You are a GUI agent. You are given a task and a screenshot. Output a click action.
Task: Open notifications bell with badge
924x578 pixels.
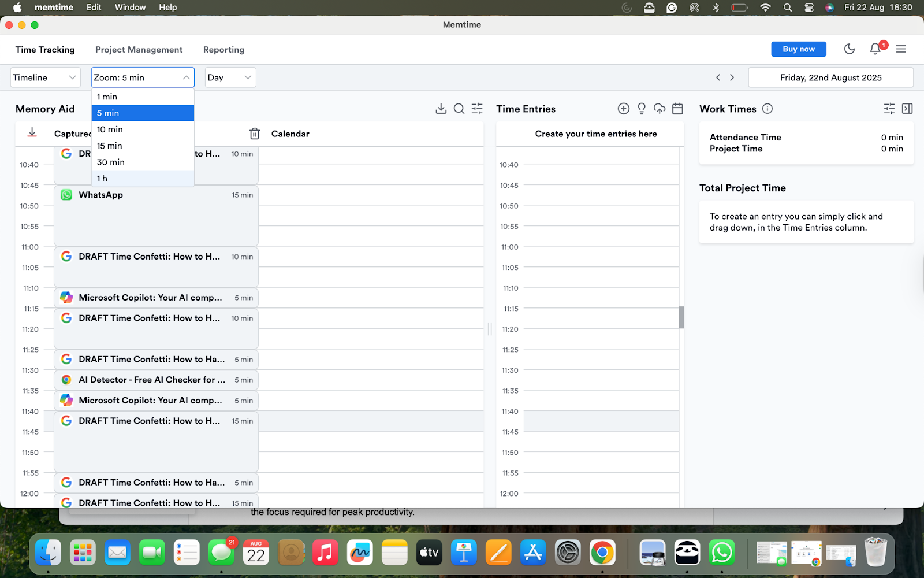point(875,49)
